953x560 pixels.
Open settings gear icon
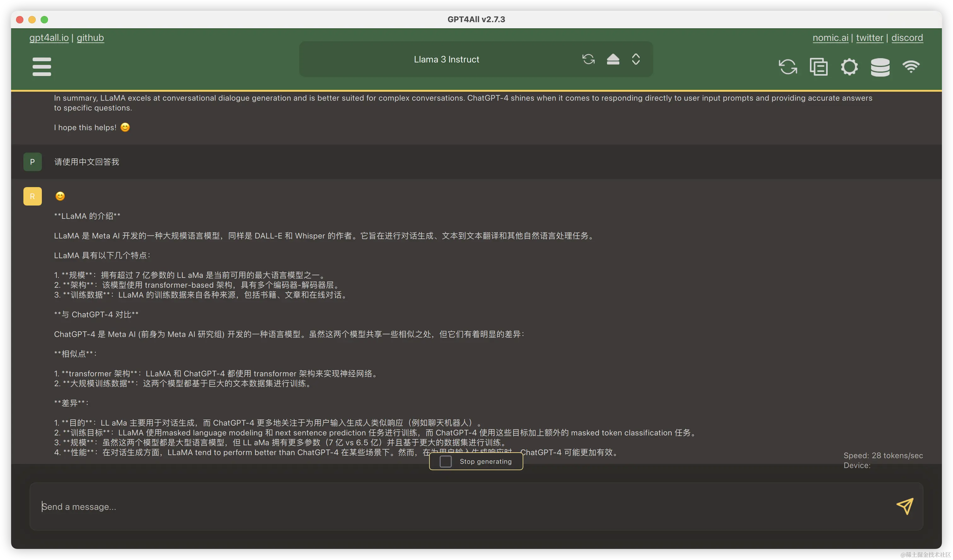(x=849, y=67)
